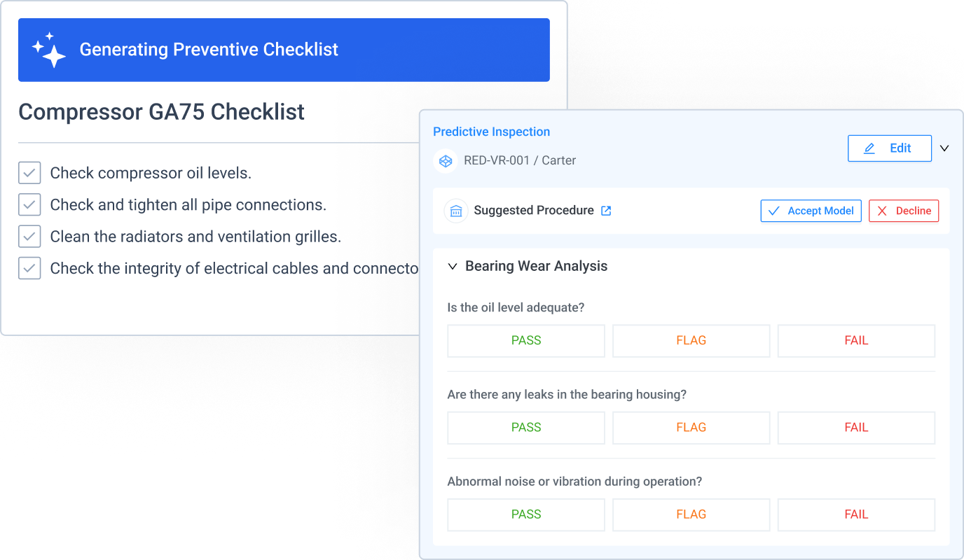The image size is (964, 560).
Task: Click the sparkle AI icon in blue banner
Action: tap(48, 50)
